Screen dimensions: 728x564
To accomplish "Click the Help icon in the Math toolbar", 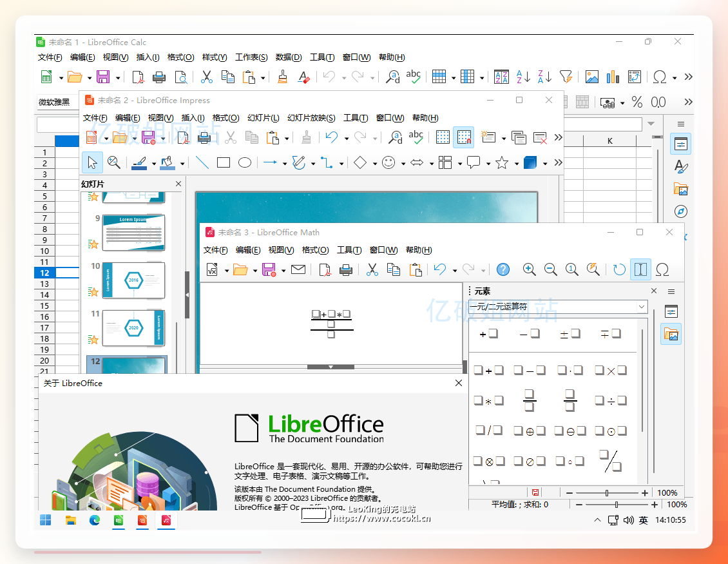I will [x=503, y=269].
